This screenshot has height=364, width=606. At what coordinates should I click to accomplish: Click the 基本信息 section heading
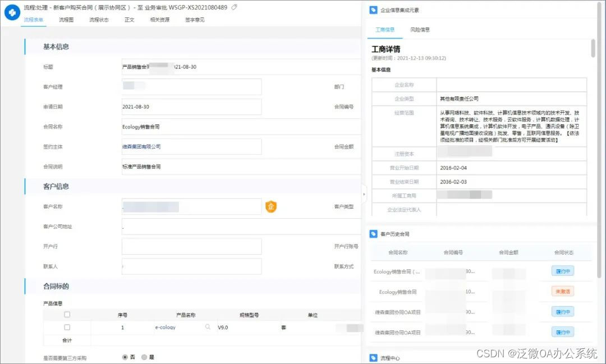tap(56, 47)
